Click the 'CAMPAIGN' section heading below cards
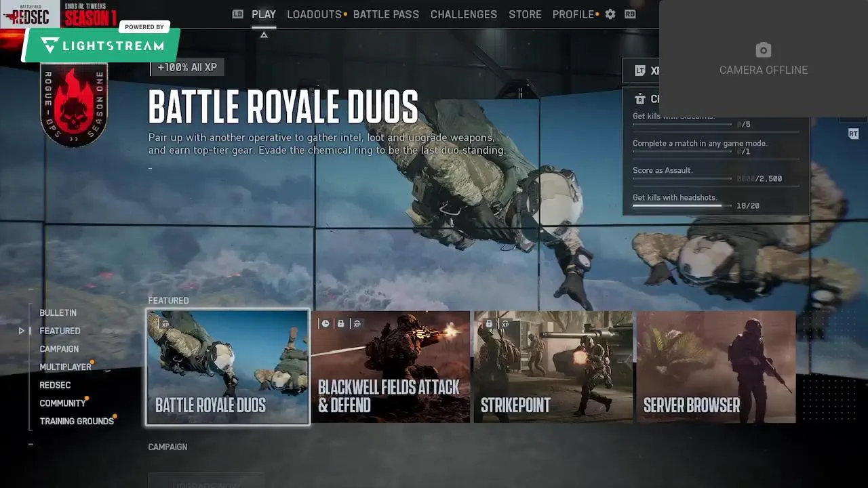This screenshot has width=868, height=488. tap(167, 447)
